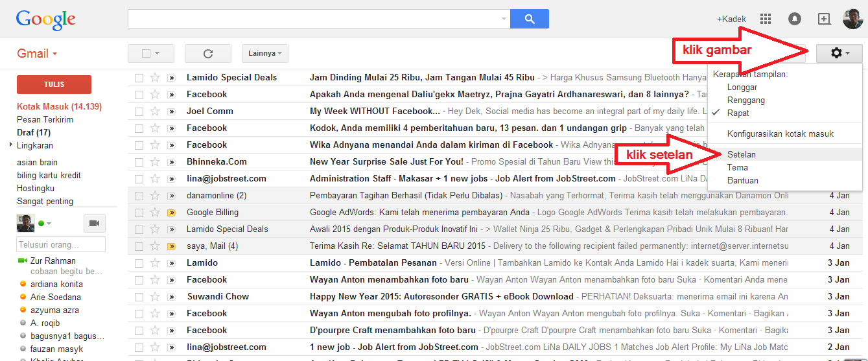Click the Google+ share plus icon

[x=824, y=19]
